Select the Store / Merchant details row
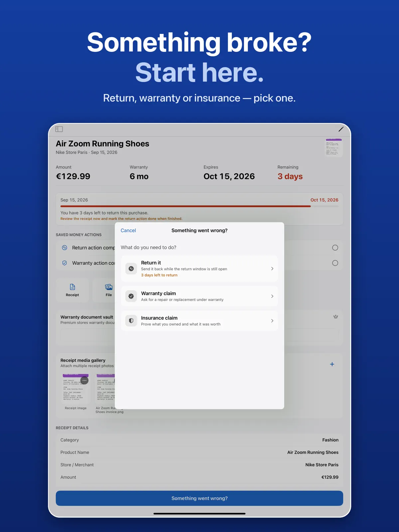 tap(199, 465)
